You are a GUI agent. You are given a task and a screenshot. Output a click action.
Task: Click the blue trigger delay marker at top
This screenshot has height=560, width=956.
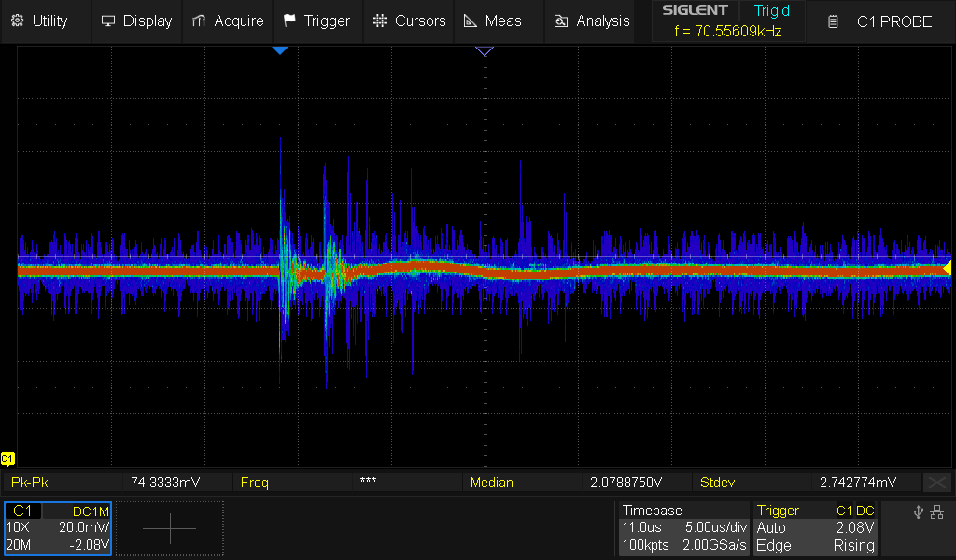[x=280, y=50]
